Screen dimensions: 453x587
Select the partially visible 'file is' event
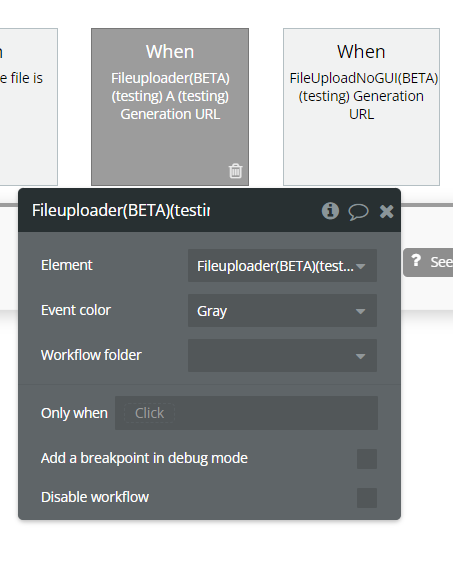click(x=28, y=107)
